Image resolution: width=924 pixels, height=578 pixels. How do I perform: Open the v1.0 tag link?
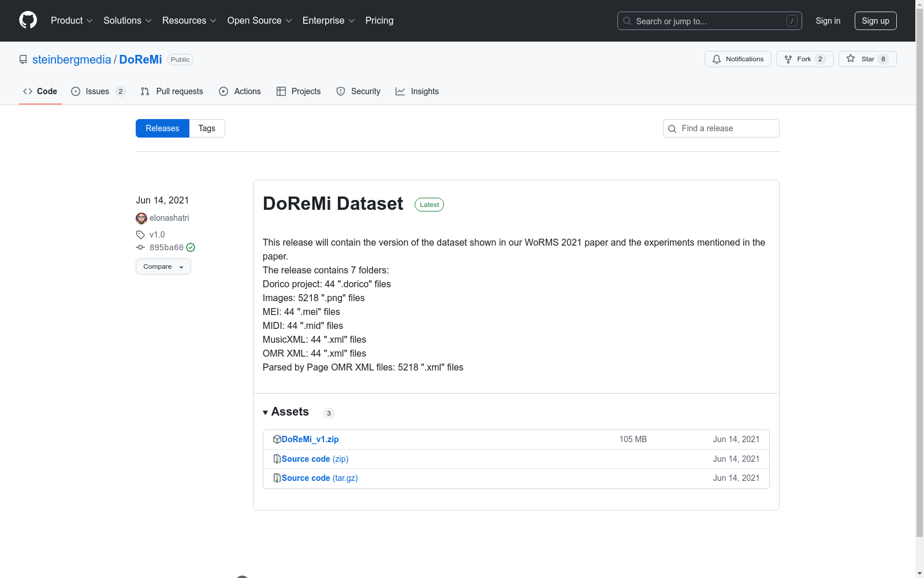(x=157, y=235)
